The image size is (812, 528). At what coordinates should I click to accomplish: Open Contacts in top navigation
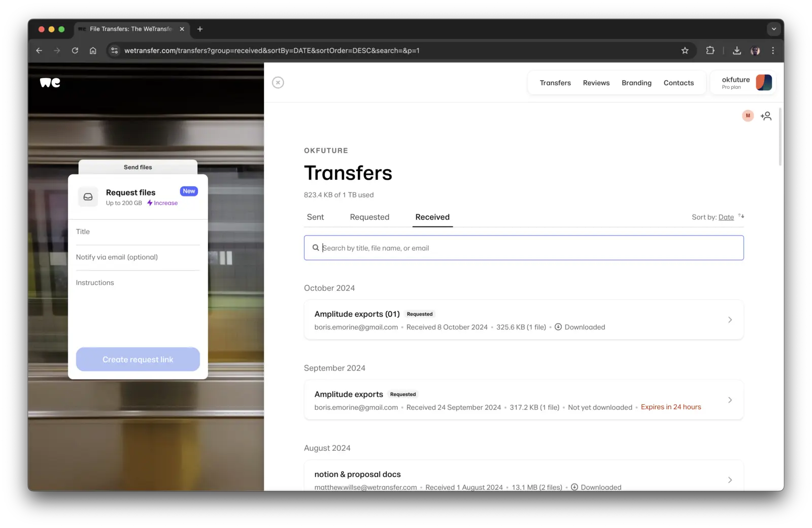click(679, 83)
